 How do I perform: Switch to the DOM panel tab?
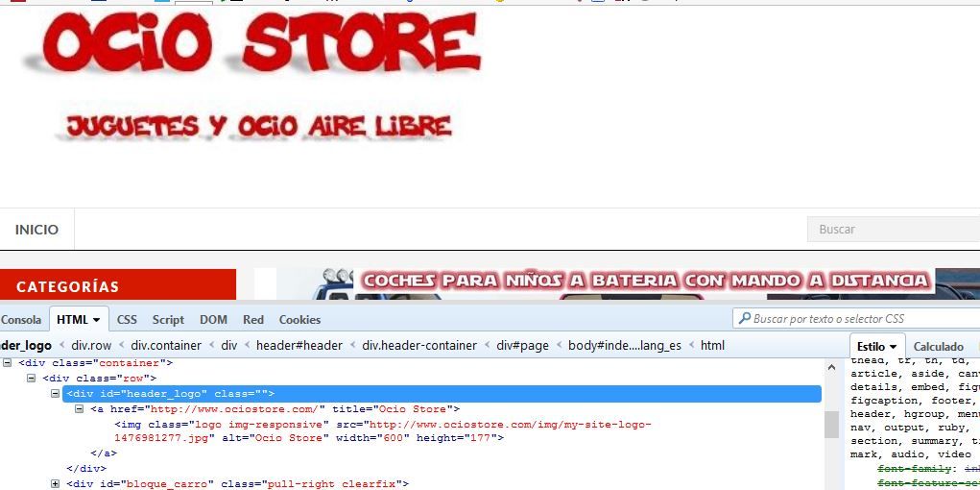213,320
